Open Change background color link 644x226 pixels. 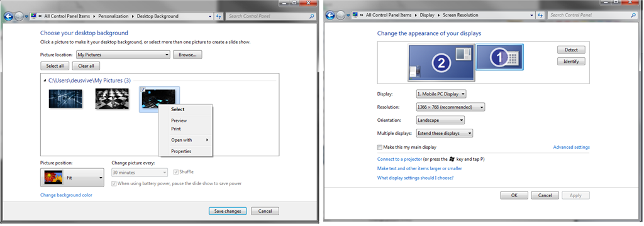pyautogui.click(x=66, y=195)
